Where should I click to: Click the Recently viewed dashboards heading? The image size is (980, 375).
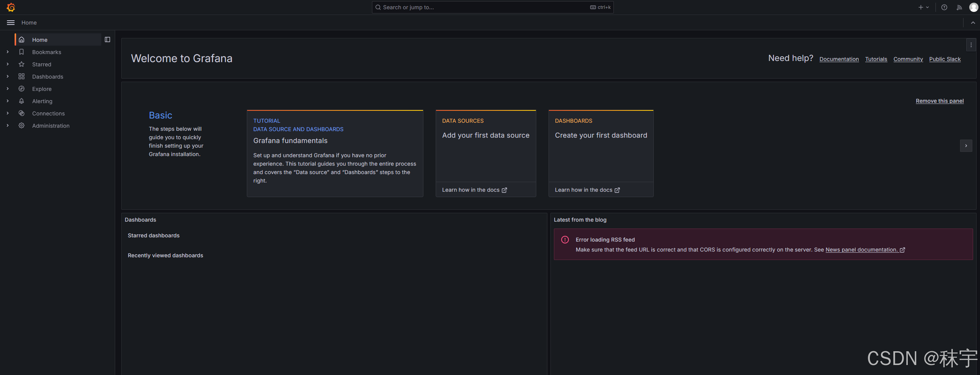(165, 255)
